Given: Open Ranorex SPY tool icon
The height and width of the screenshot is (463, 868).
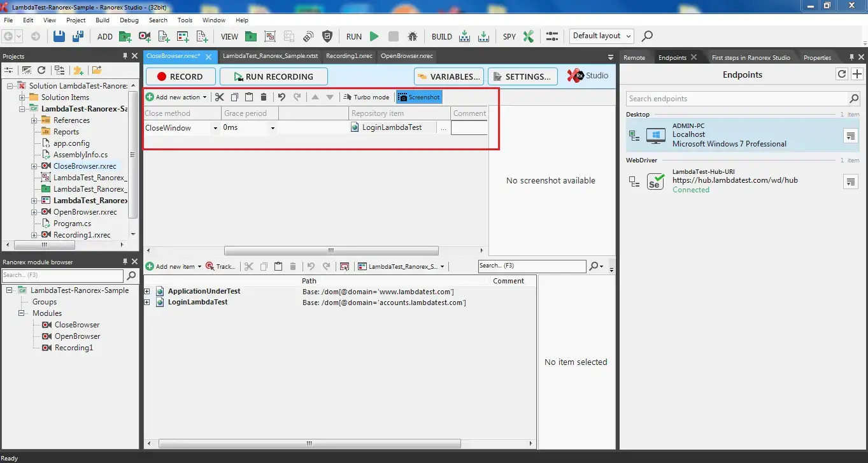Looking at the screenshot, I should [x=528, y=36].
